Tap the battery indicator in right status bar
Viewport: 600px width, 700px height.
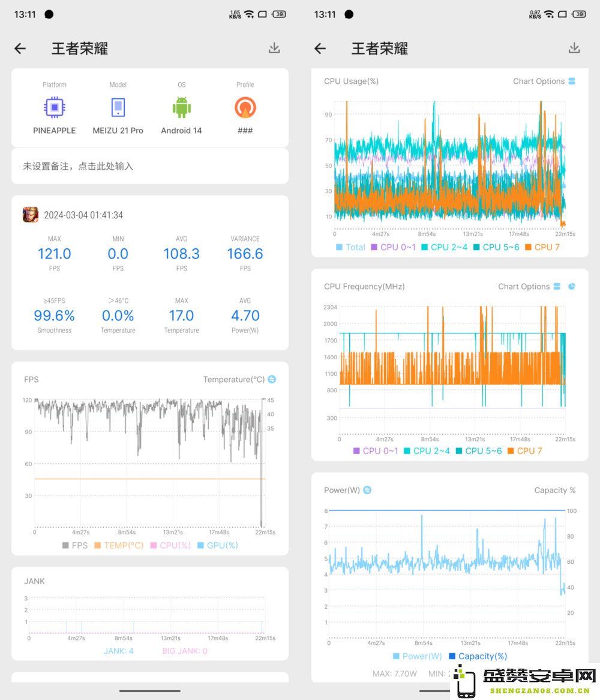click(x=579, y=14)
